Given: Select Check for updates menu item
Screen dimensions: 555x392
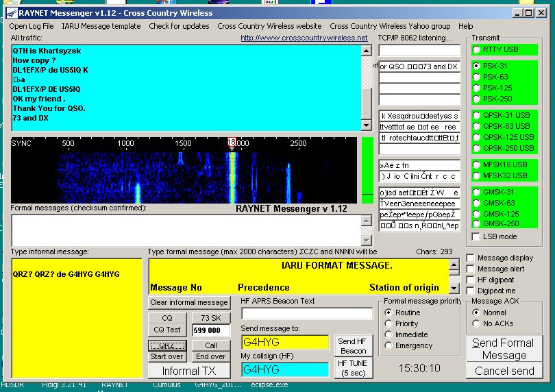Looking at the screenshot, I should pos(179,26).
